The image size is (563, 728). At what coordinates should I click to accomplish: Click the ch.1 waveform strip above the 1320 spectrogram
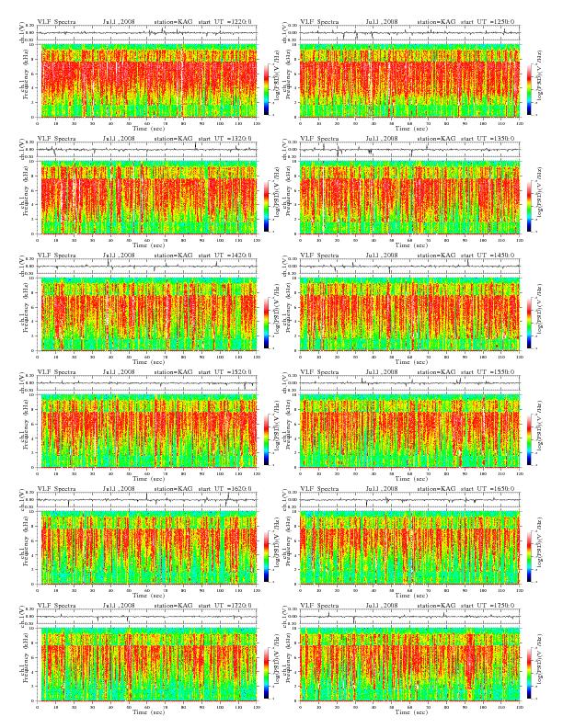coord(147,150)
